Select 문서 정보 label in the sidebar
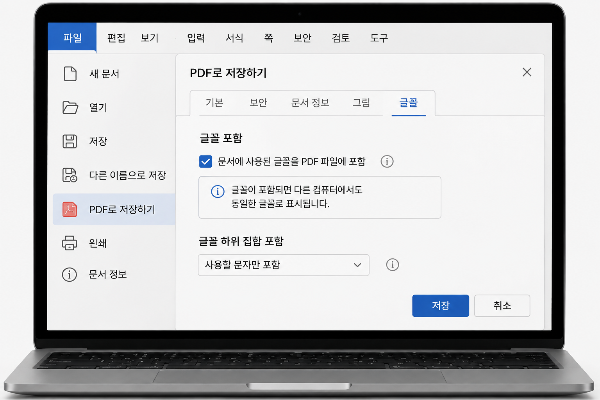The image size is (600, 400). coord(108,274)
